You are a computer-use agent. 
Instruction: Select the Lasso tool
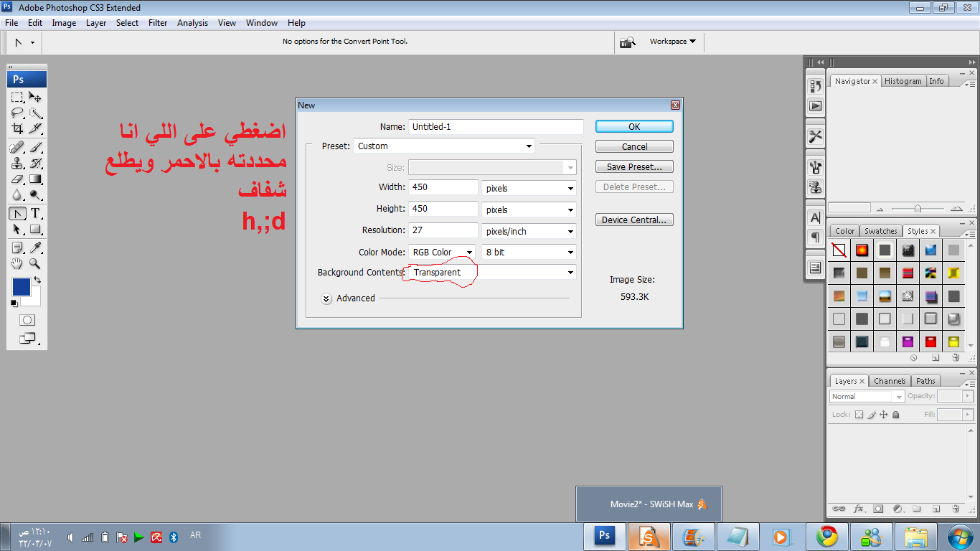(18, 113)
